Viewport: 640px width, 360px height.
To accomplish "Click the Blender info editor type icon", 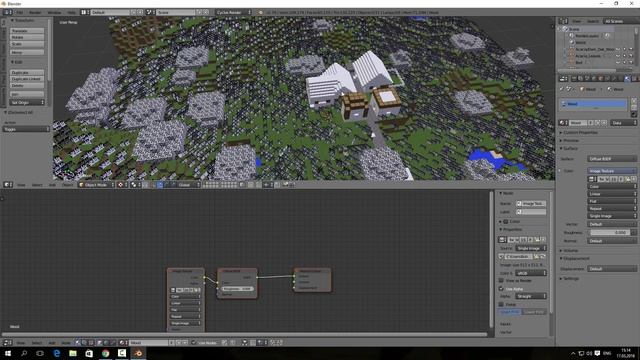I will click(8, 13).
